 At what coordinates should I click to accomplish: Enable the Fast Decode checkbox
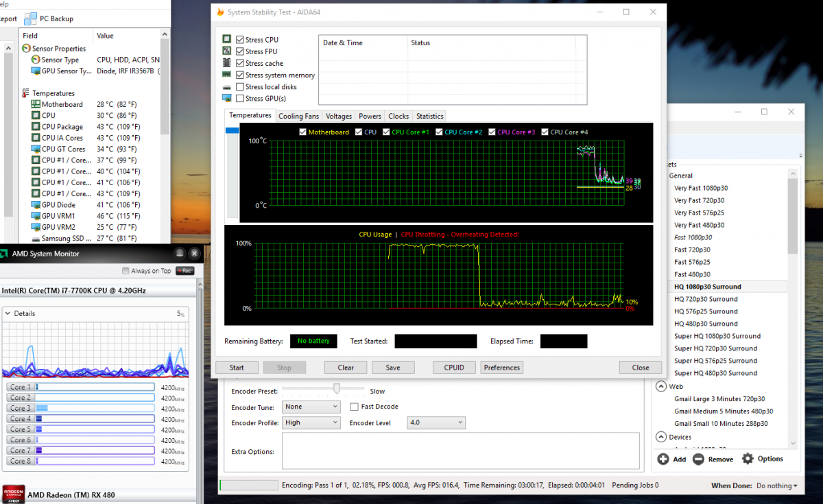(x=354, y=406)
